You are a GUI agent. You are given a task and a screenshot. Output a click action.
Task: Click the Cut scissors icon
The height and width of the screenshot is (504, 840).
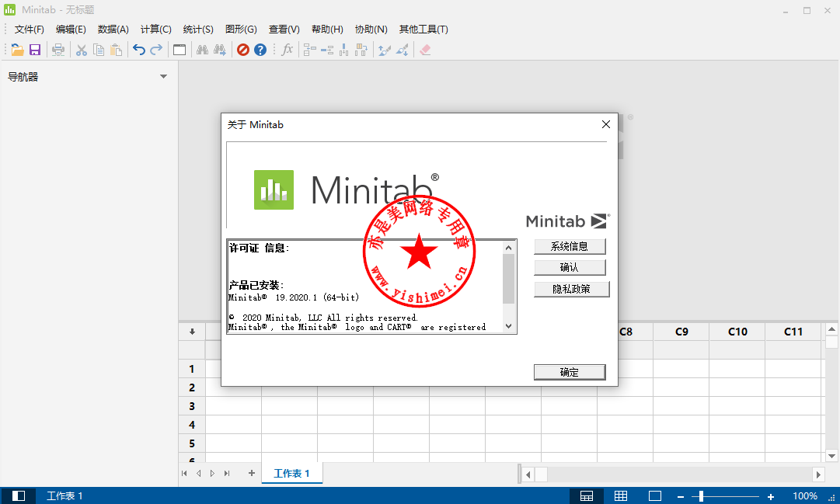(82, 50)
